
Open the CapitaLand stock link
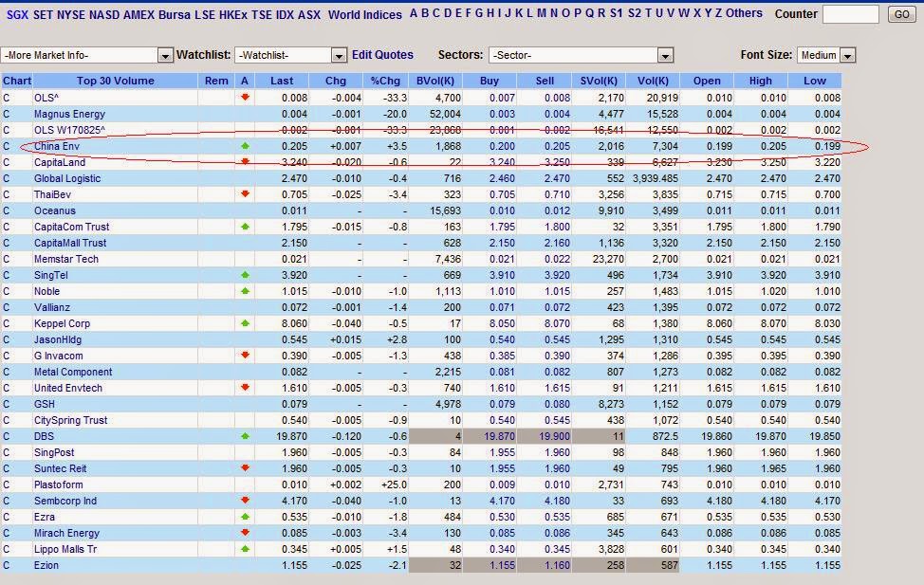click(x=60, y=162)
